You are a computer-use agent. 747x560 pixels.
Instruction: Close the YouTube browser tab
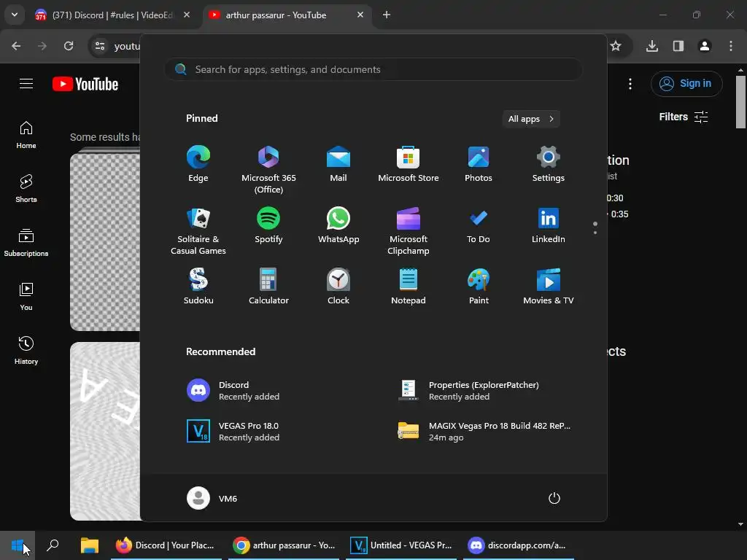tap(360, 15)
